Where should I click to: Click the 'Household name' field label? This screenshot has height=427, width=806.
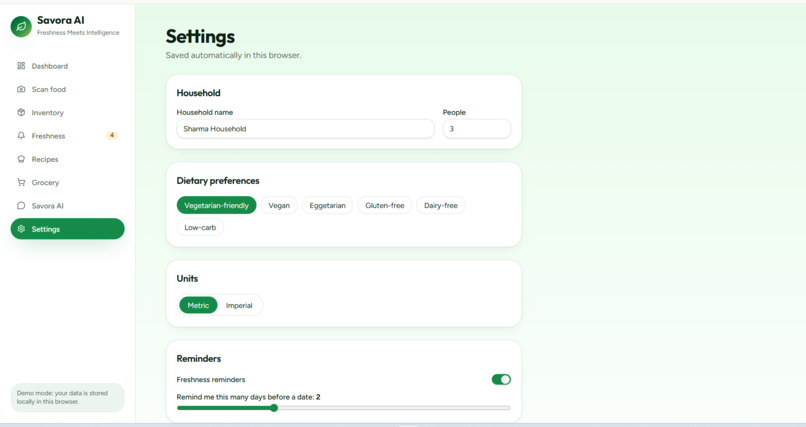(x=205, y=112)
